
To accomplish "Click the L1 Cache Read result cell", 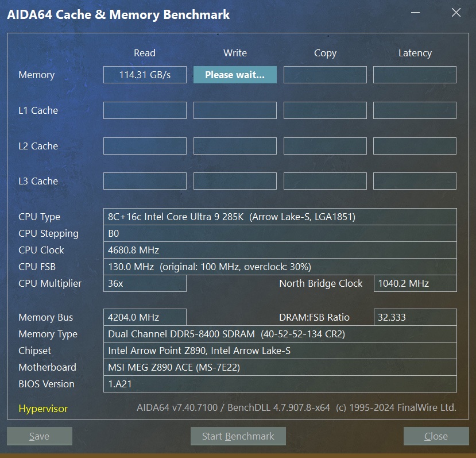I will point(145,110).
